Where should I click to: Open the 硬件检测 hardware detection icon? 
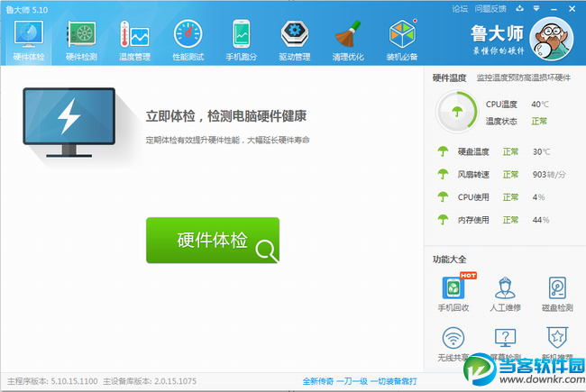coord(81,34)
